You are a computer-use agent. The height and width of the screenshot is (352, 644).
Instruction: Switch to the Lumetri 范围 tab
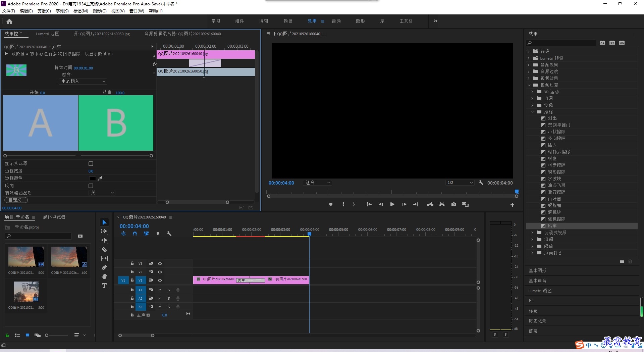(x=48, y=34)
